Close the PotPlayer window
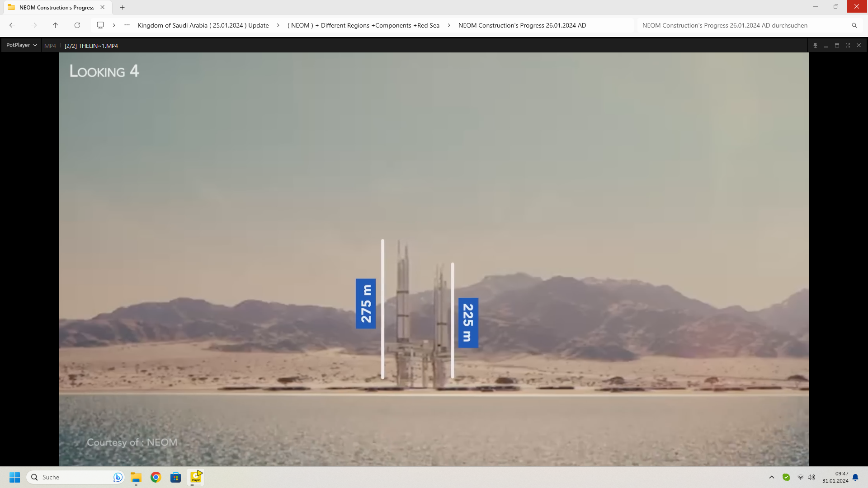Viewport: 868px width, 488px height. click(x=859, y=46)
